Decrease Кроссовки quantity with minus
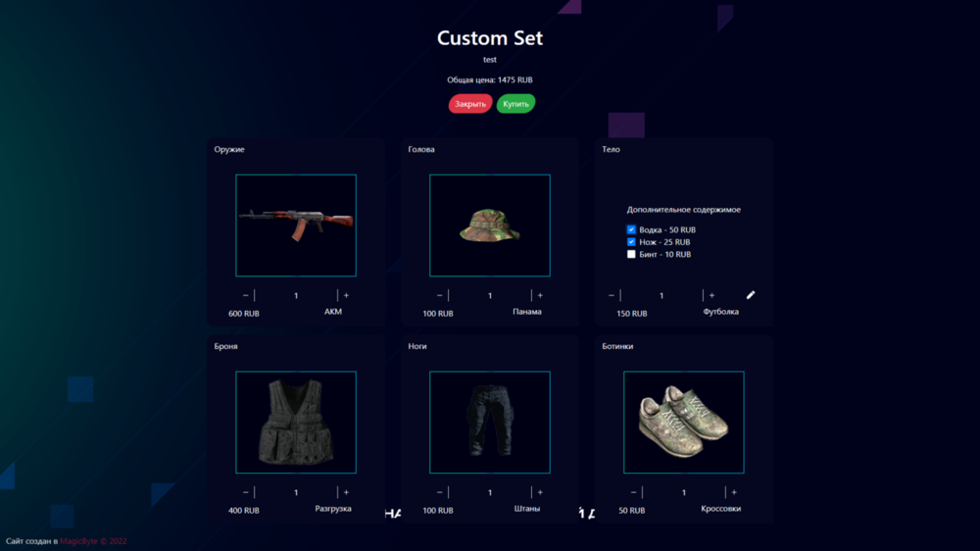 coord(633,492)
